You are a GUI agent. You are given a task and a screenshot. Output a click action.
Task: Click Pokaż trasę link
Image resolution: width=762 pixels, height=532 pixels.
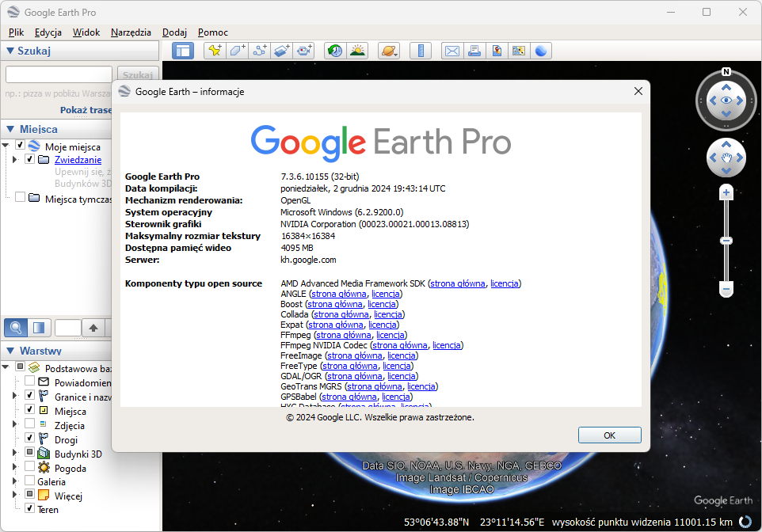pyautogui.click(x=86, y=110)
